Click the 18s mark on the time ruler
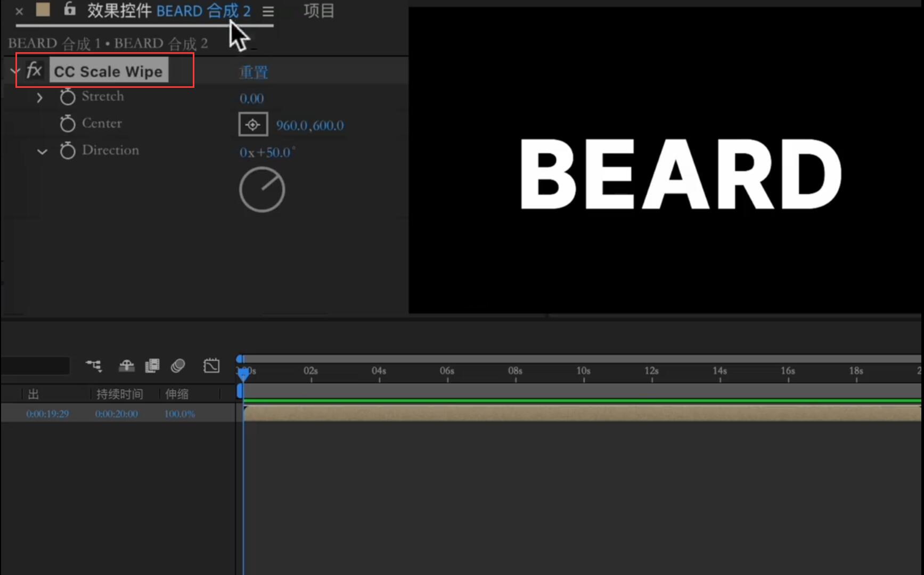 point(856,371)
